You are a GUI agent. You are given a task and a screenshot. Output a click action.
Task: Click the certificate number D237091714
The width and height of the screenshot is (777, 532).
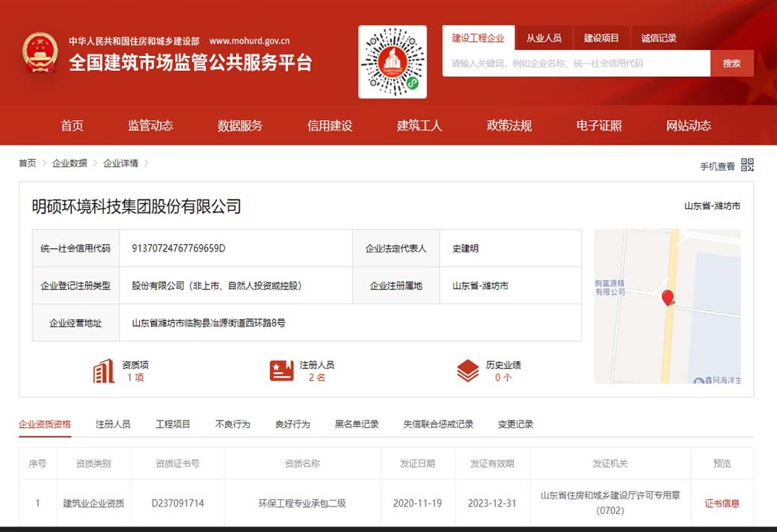[x=178, y=504]
